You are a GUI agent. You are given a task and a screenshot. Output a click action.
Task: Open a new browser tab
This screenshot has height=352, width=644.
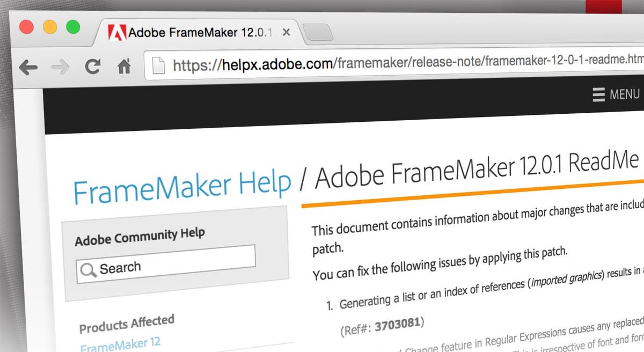[x=318, y=33]
